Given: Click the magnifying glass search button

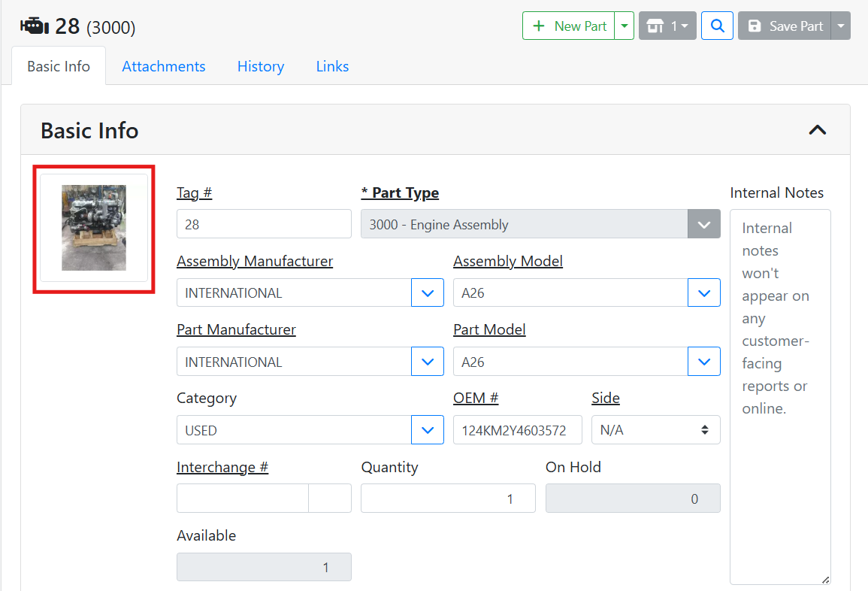Looking at the screenshot, I should point(717,26).
